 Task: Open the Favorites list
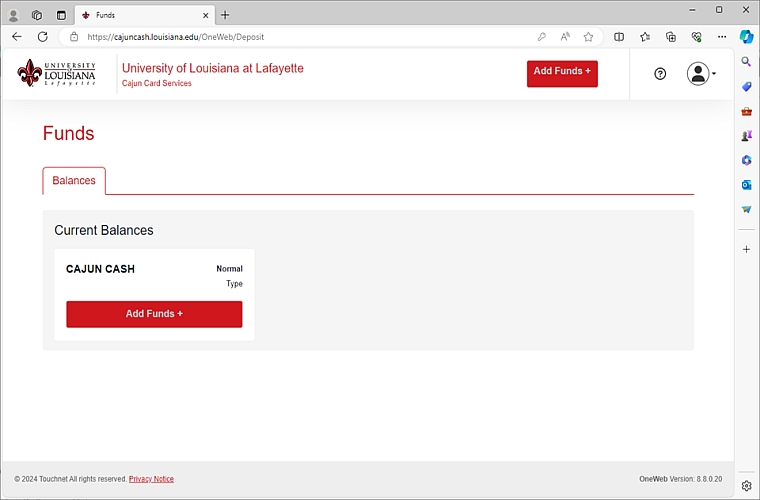coord(645,37)
